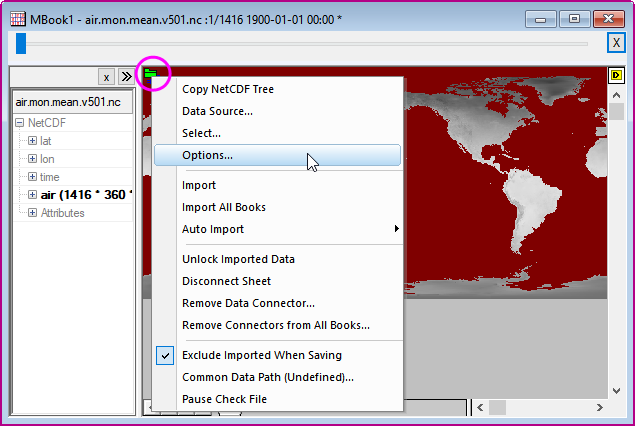Collapse the panel using the double-arrow button

point(127,76)
